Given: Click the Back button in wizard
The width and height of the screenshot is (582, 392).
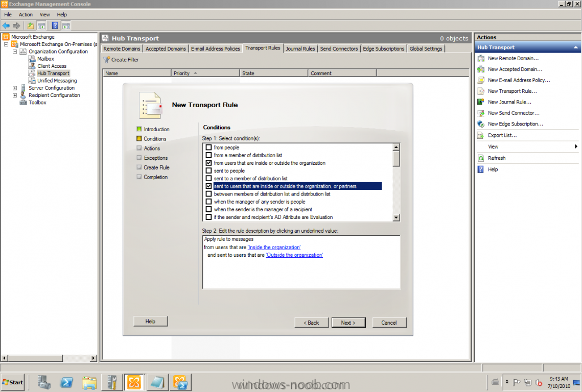Looking at the screenshot, I should pos(311,323).
